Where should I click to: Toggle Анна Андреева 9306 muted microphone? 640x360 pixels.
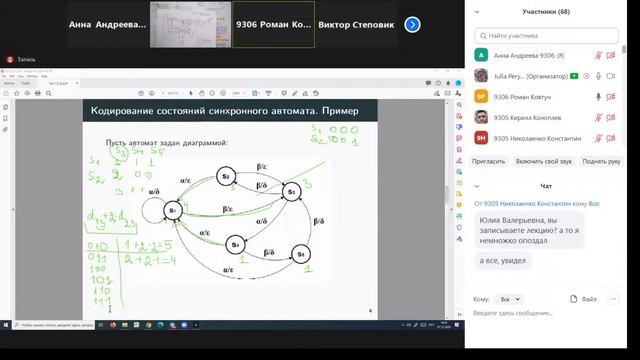598,56
